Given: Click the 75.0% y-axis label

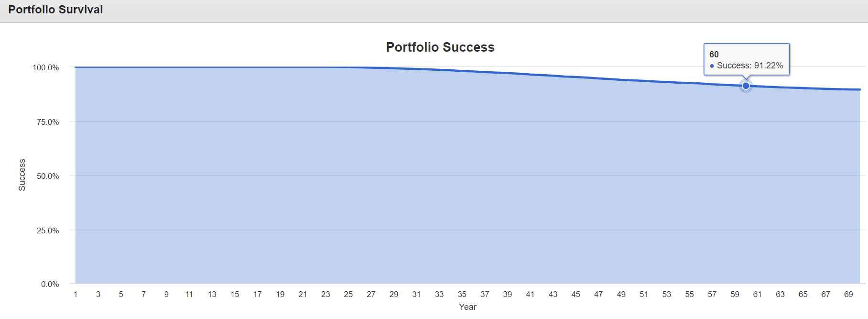Looking at the screenshot, I should [x=48, y=122].
